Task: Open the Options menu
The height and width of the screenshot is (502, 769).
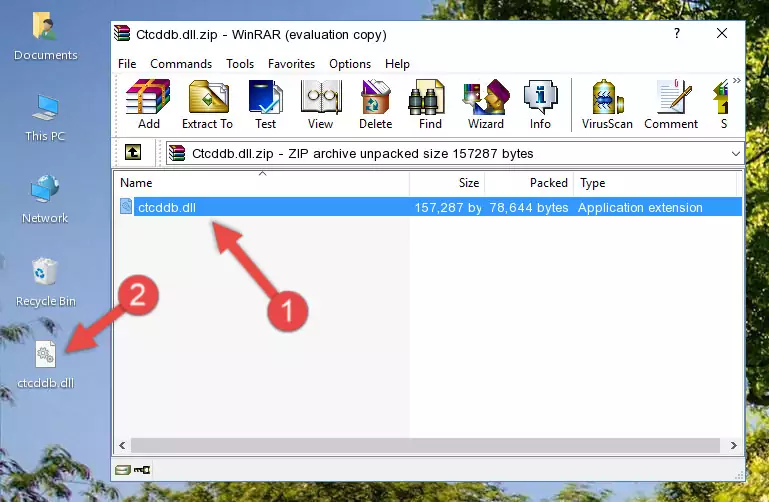Action: tap(350, 64)
